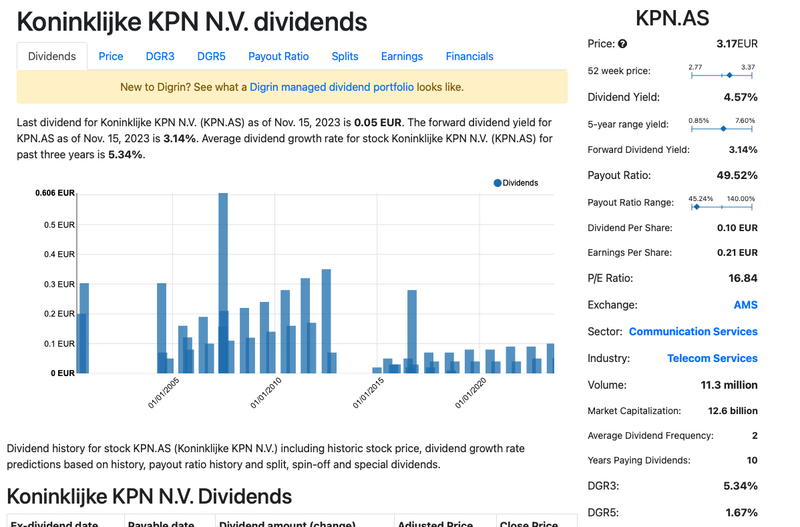
Task: Open the Telecom Services industry link
Action: click(x=712, y=358)
